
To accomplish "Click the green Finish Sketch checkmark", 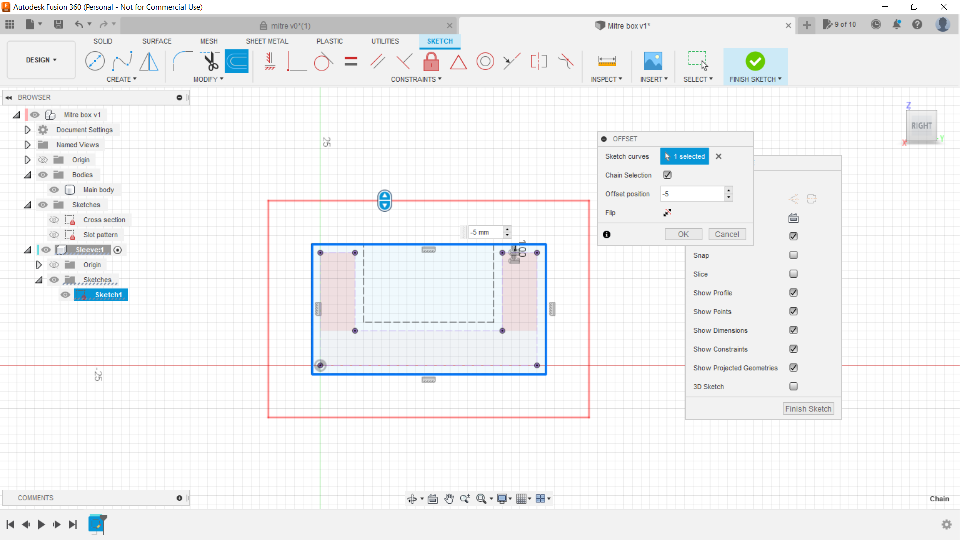I will click(755, 62).
